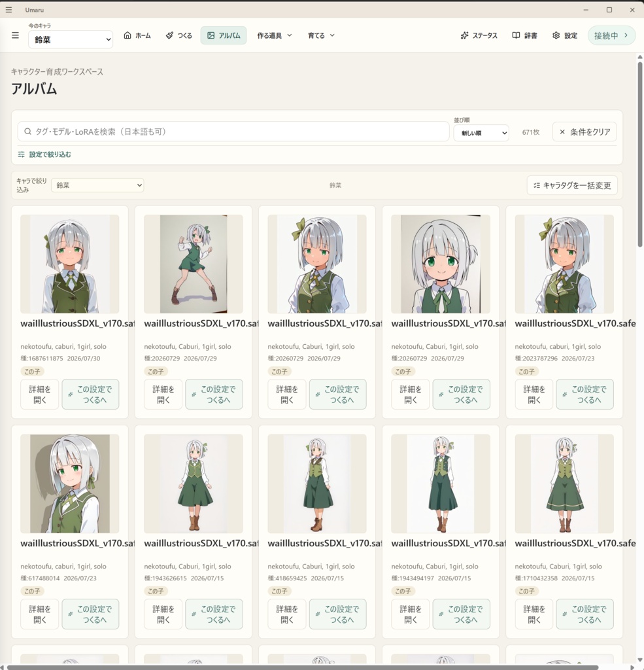Open the ステータス status page
The width and height of the screenshot is (644, 670).
[479, 35]
